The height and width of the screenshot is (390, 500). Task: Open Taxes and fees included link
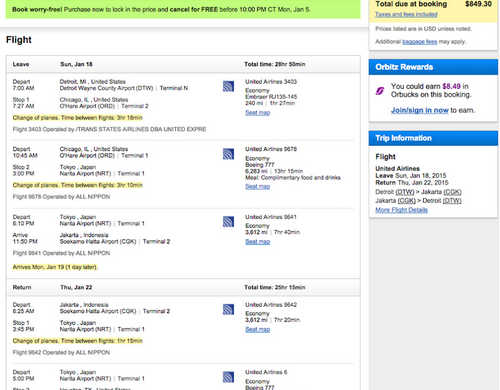pos(406,14)
